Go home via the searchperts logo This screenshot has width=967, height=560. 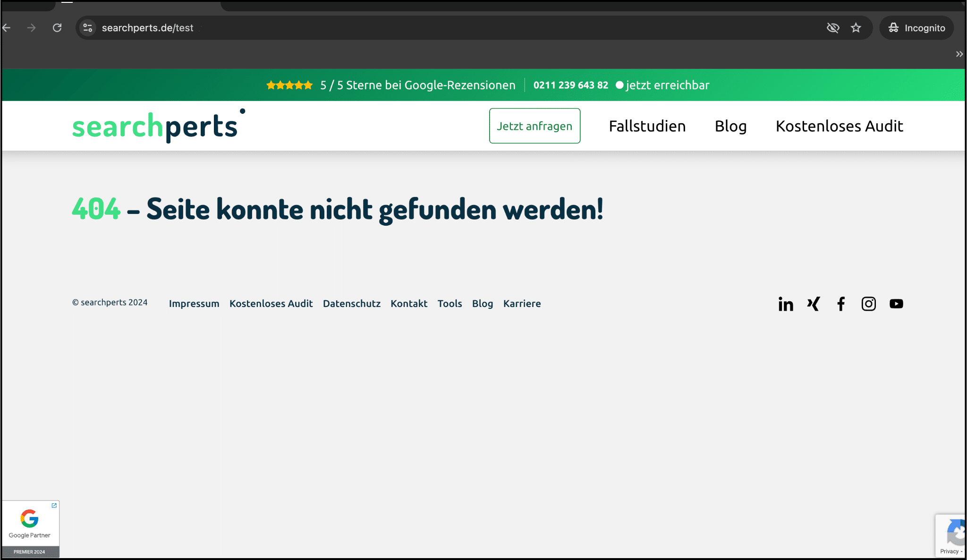(x=159, y=126)
